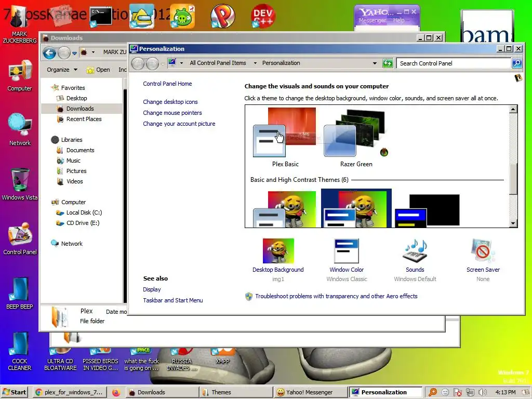Screen dimensions: 532x399
Task: Select Videos library in Downloads sidebar
Action: coord(75,181)
